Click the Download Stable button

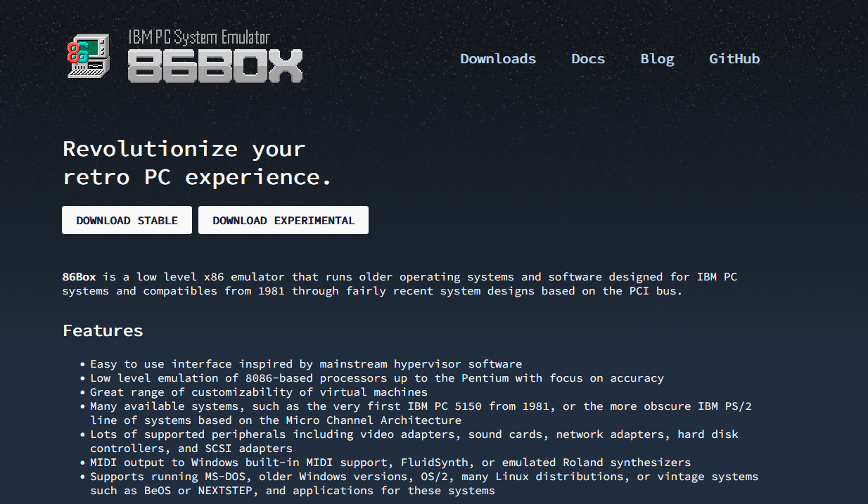[127, 220]
